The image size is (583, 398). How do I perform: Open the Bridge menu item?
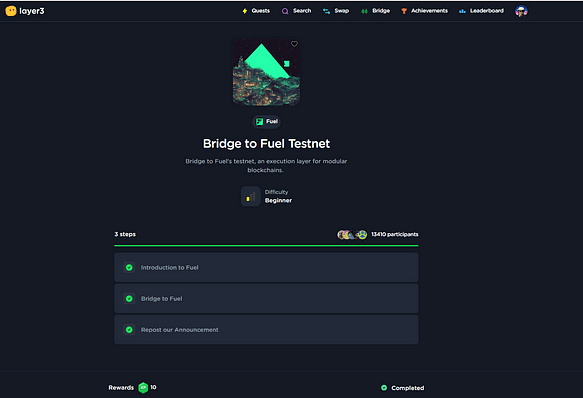click(x=375, y=11)
